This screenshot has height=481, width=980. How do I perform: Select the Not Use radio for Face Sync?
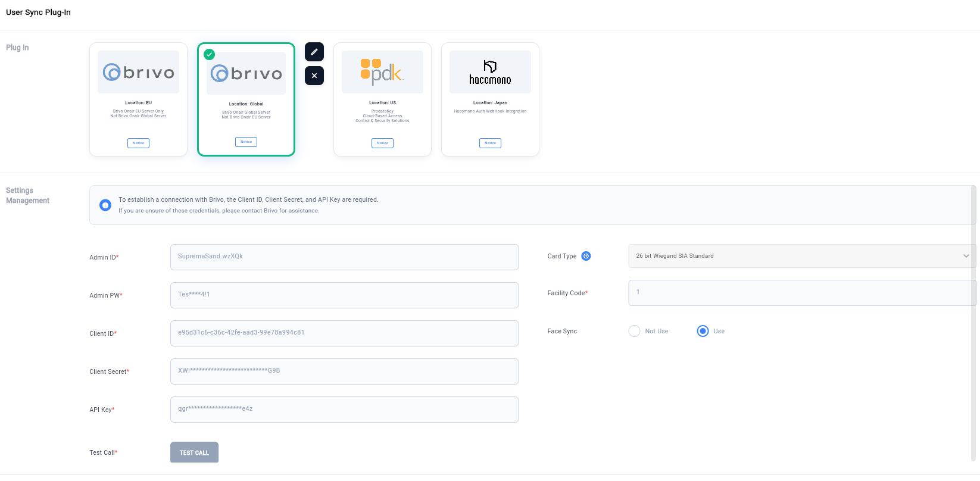(x=634, y=331)
